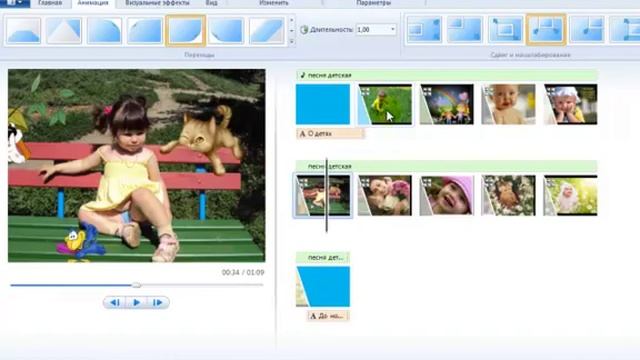Step forward to the next frame
The image size is (640, 360).
coord(158,302)
